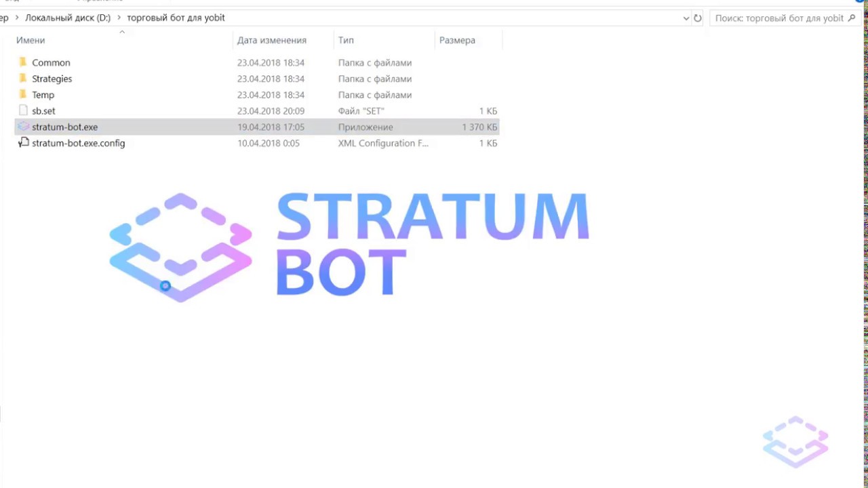Select the Strategies folder name
Screen dimensions: 868x488
[52, 79]
